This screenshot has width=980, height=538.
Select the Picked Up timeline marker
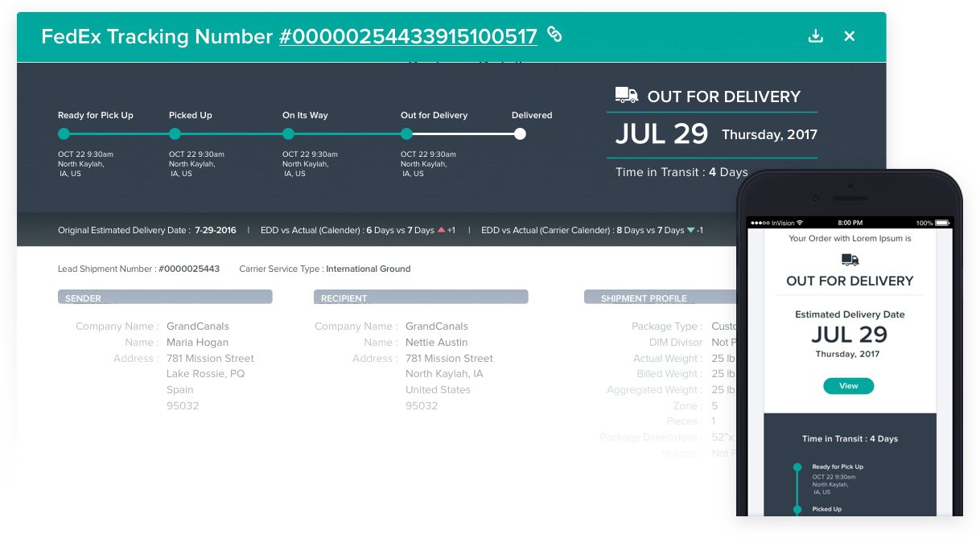pyautogui.click(x=175, y=134)
